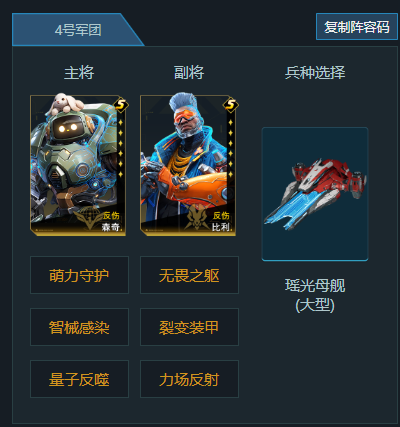Open the 4号军团 legion tab

[x=78, y=30]
